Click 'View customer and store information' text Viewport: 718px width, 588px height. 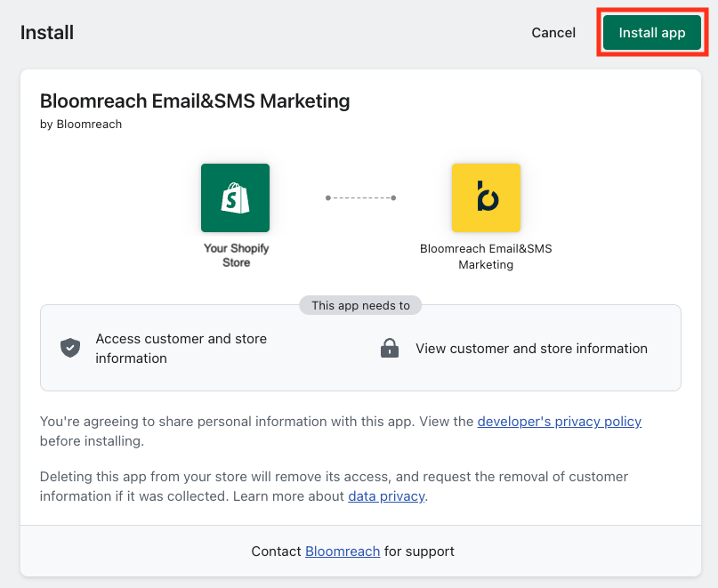click(x=531, y=349)
